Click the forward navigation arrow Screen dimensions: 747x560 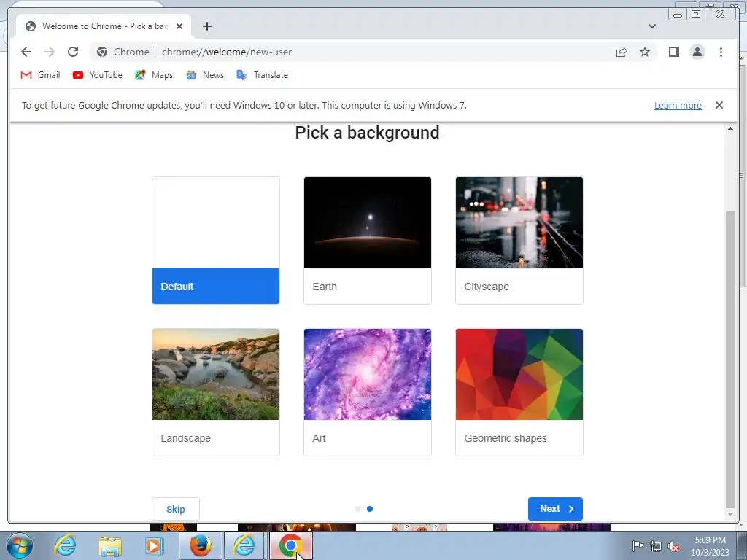coord(50,52)
